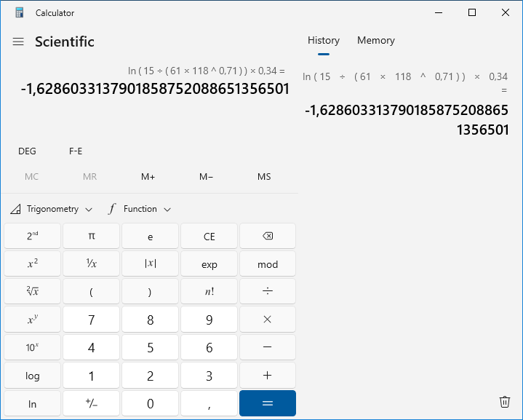Select the ln expression history entry
The width and height of the screenshot is (523, 420).
405,103
